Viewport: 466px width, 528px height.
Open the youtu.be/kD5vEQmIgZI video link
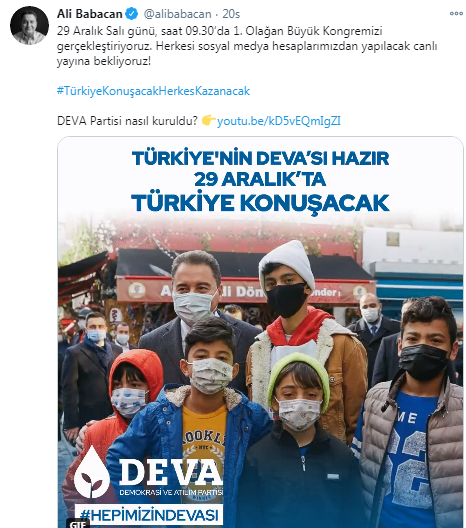[279, 121]
